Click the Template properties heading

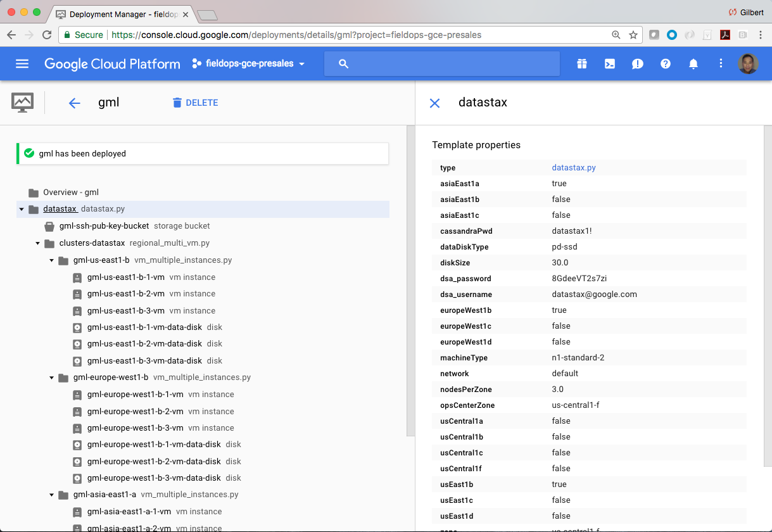[x=476, y=145]
